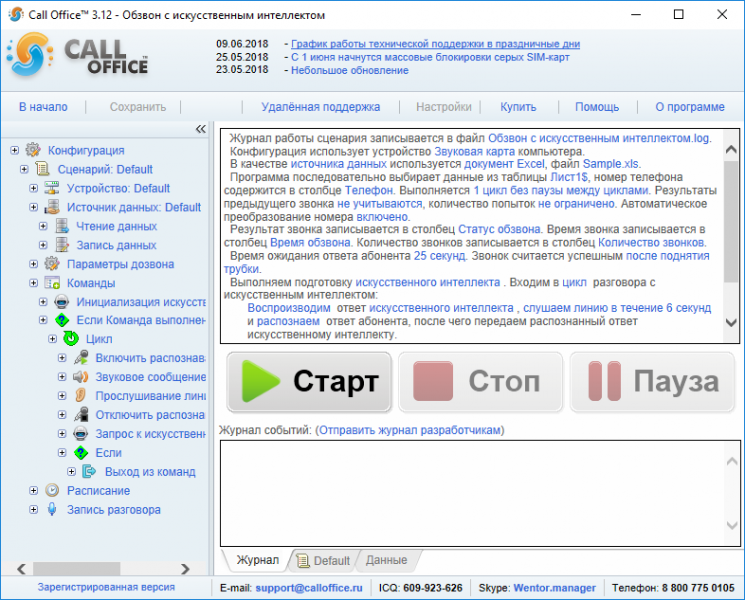This screenshot has width=745, height=600.
Task: Open Удалённая поддержка from the menu bar
Action: (321, 107)
